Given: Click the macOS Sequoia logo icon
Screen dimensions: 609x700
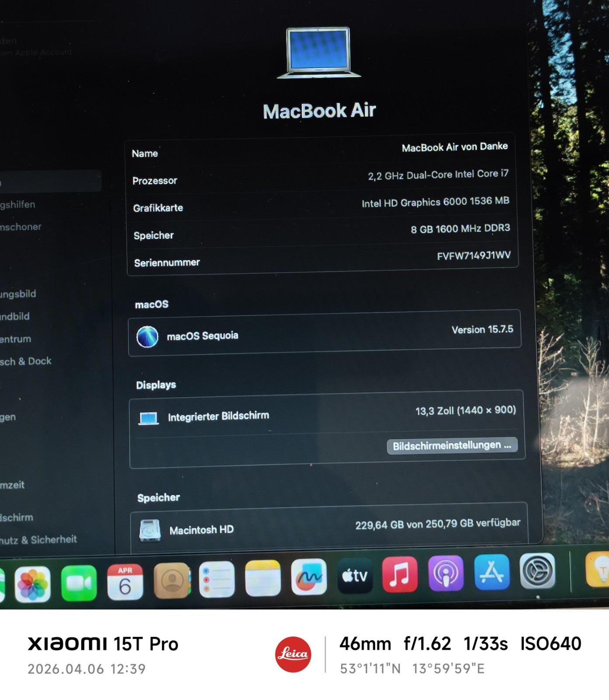Looking at the screenshot, I should point(147,337).
